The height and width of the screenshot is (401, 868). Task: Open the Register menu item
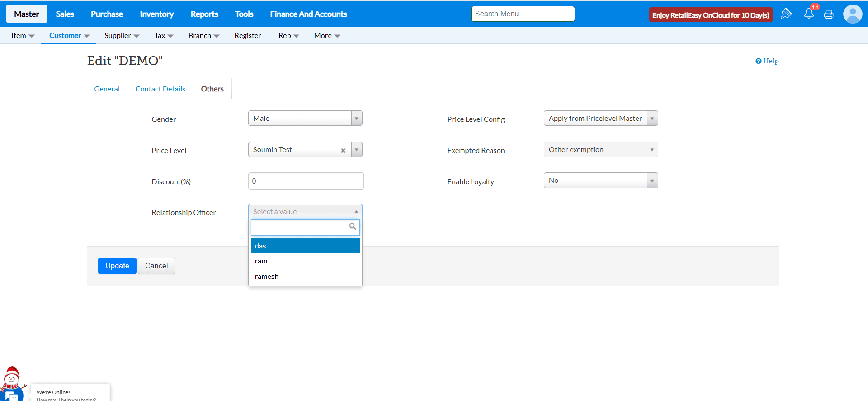(248, 35)
